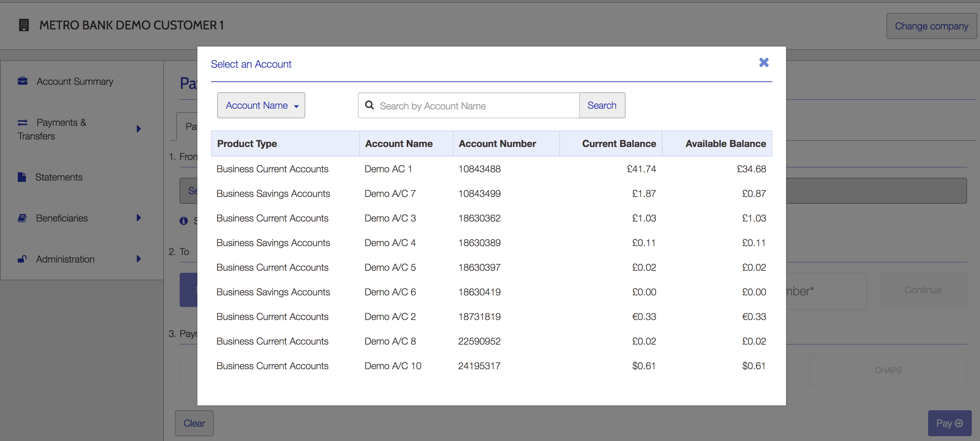The height and width of the screenshot is (441, 980).
Task: Click the close X icon on dialog
Action: pyautogui.click(x=763, y=62)
